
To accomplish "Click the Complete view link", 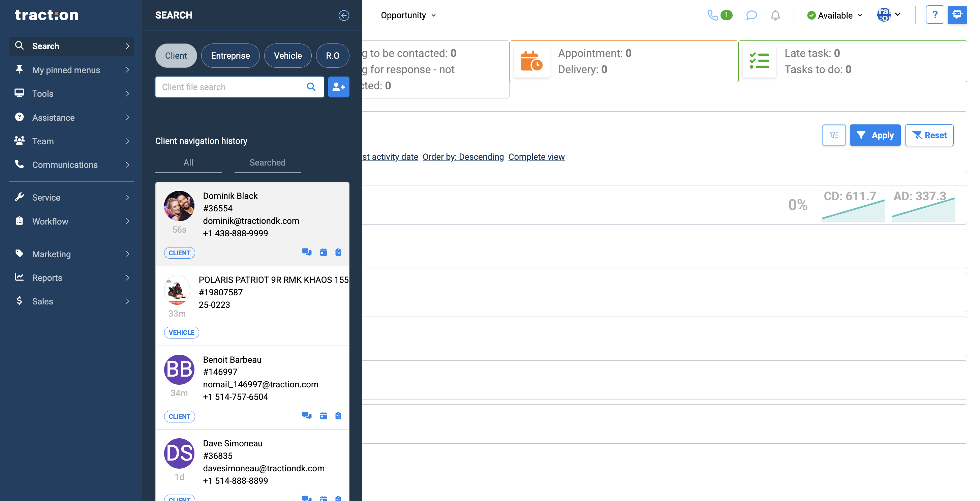I will (536, 157).
